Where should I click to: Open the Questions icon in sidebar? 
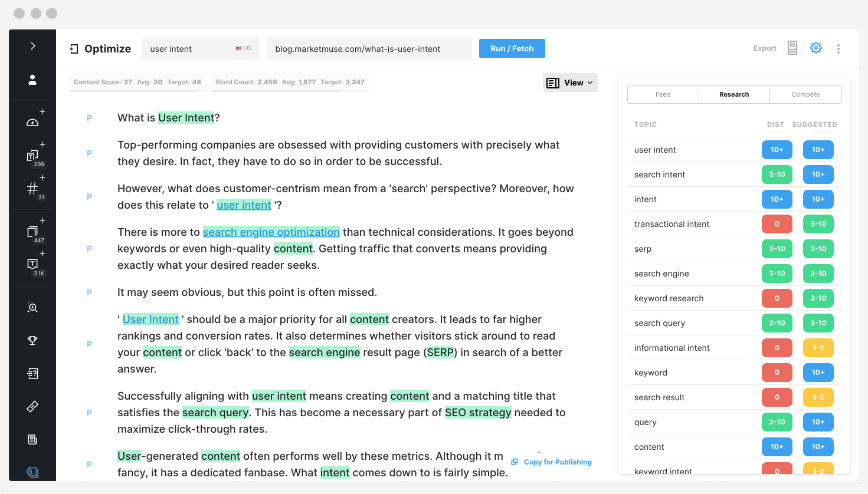pos(32,373)
